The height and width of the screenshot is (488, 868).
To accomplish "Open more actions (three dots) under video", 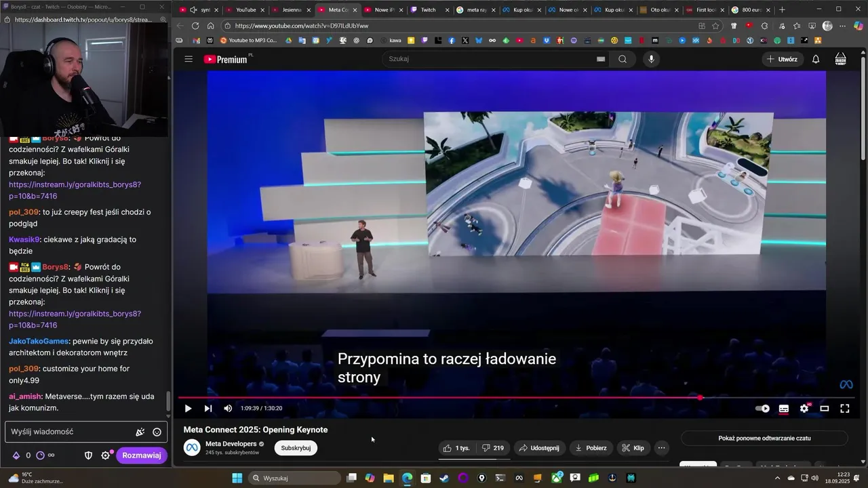I will 662,448.
